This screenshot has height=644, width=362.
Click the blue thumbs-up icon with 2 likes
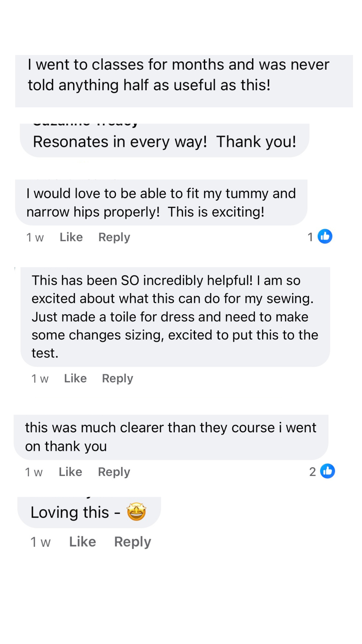click(327, 471)
